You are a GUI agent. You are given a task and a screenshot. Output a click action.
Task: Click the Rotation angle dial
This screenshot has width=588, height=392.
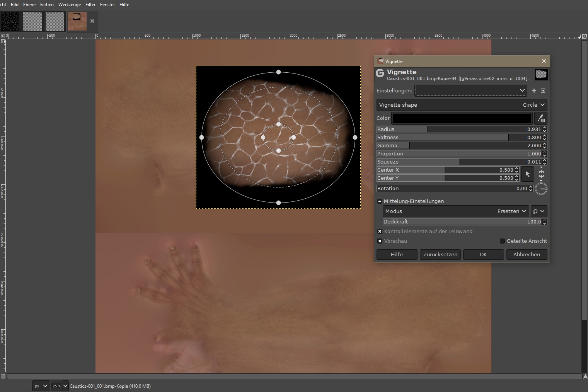(541, 189)
